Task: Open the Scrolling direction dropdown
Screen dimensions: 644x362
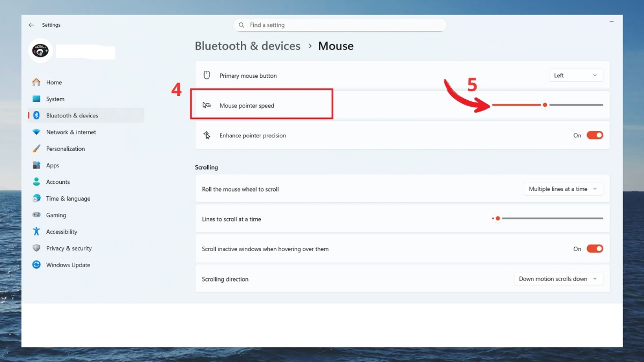Action: pyautogui.click(x=558, y=279)
